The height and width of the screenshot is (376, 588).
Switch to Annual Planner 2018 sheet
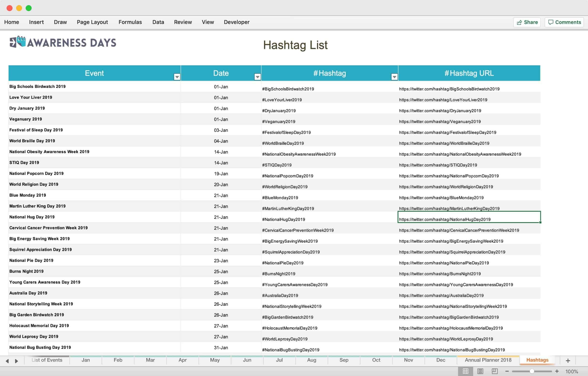pos(488,360)
